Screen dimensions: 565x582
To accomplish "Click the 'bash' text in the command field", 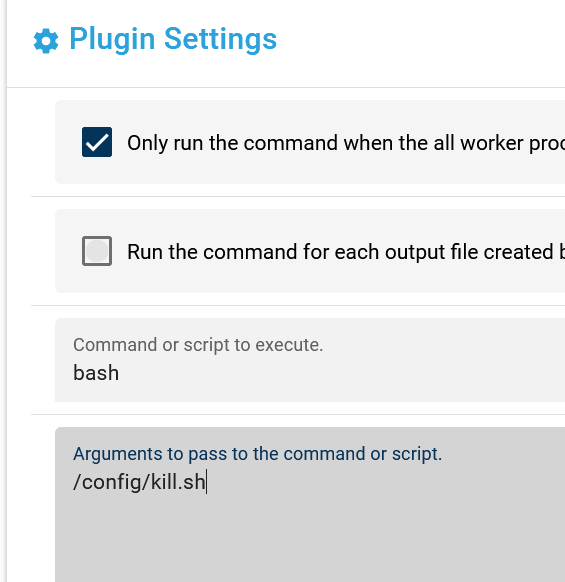I will tap(96, 373).
